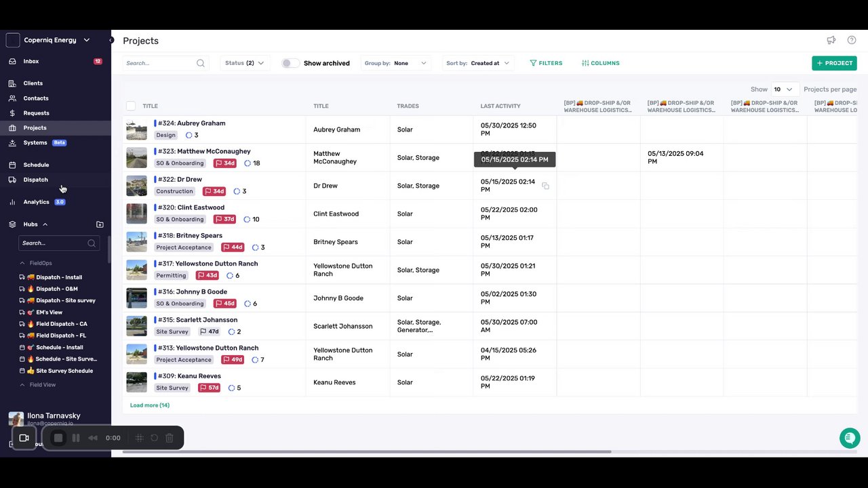
Task: Delete recording with trash icon
Action: tap(170, 438)
